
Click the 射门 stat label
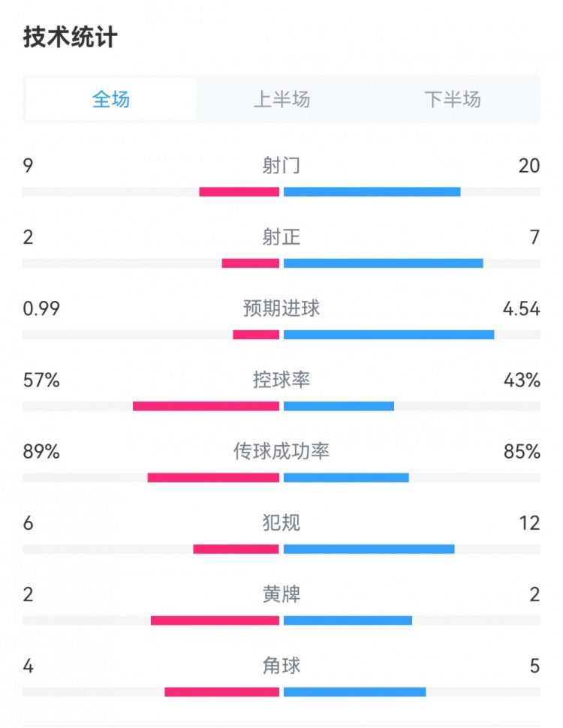coord(281,166)
